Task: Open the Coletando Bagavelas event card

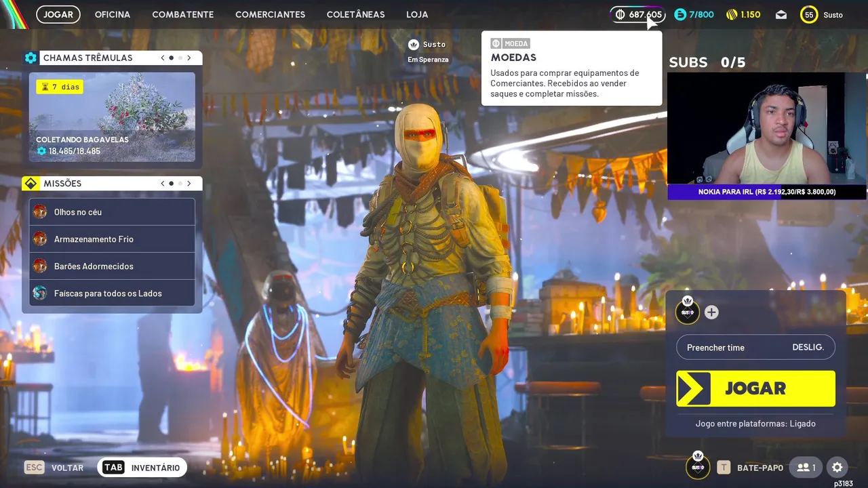Action: (x=112, y=117)
